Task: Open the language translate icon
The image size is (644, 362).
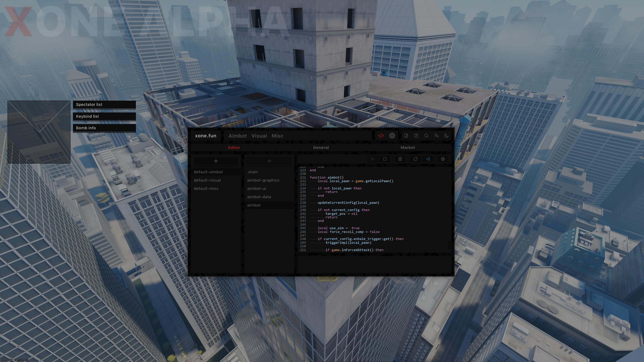Action: (x=436, y=136)
